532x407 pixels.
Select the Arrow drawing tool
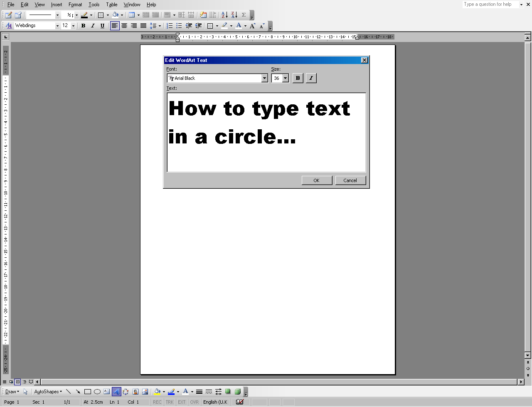(x=78, y=392)
